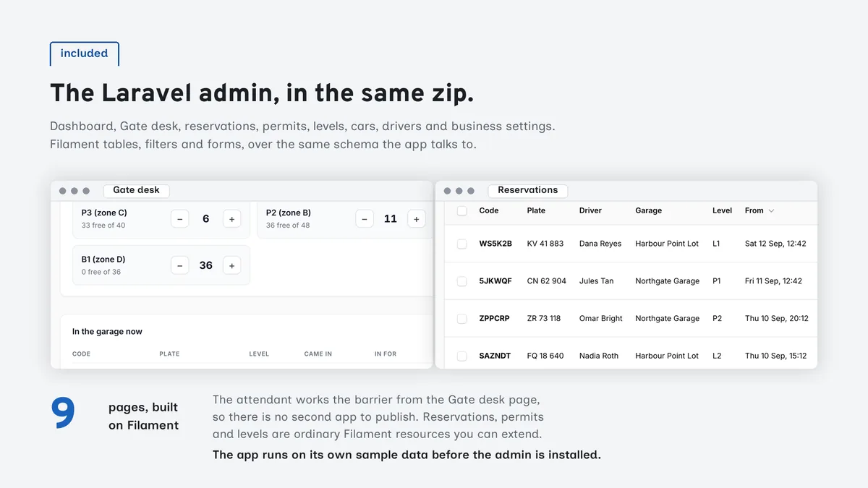Click the included badge label
This screenshot has height=488, width=868.
click(84, 53)
